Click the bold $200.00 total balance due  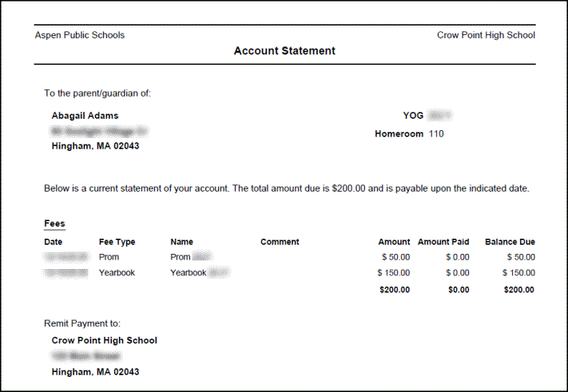coord(519,290)
